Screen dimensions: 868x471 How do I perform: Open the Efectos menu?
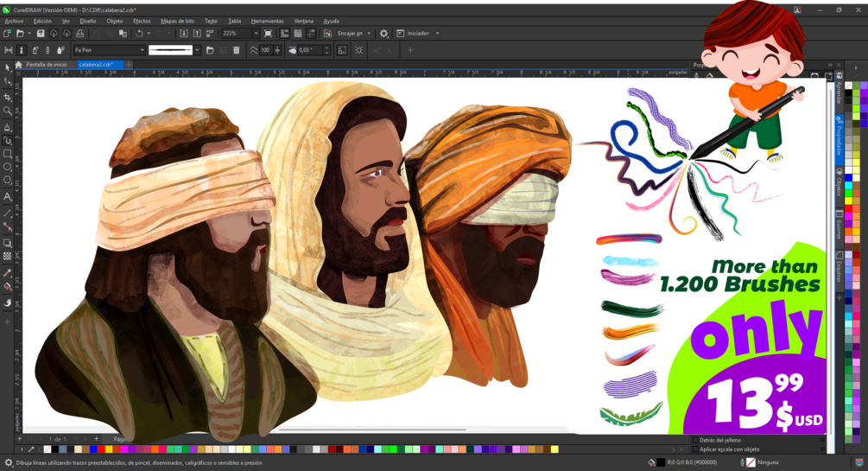(x=142, y=21)
